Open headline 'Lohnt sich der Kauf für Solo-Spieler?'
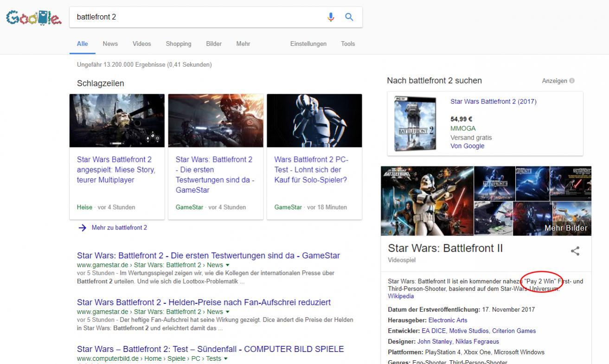Screen dimensions: 609x364 click(311, 170)
